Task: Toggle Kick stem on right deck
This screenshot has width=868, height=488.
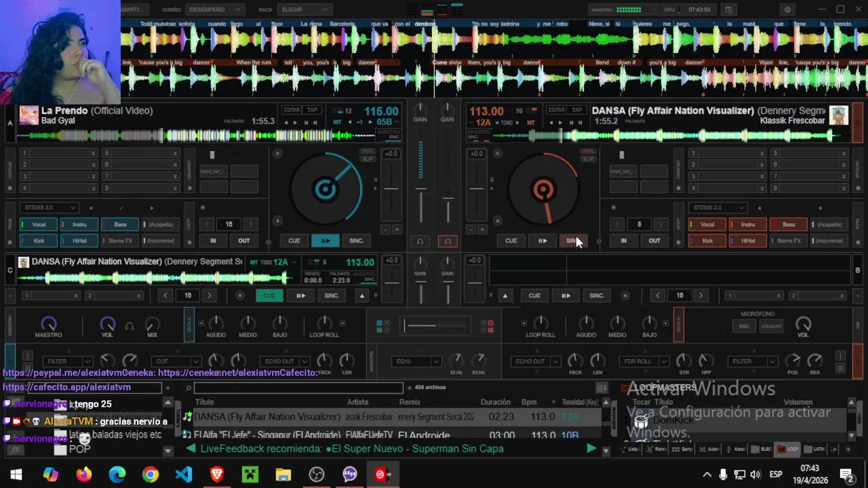Action: 707,241
